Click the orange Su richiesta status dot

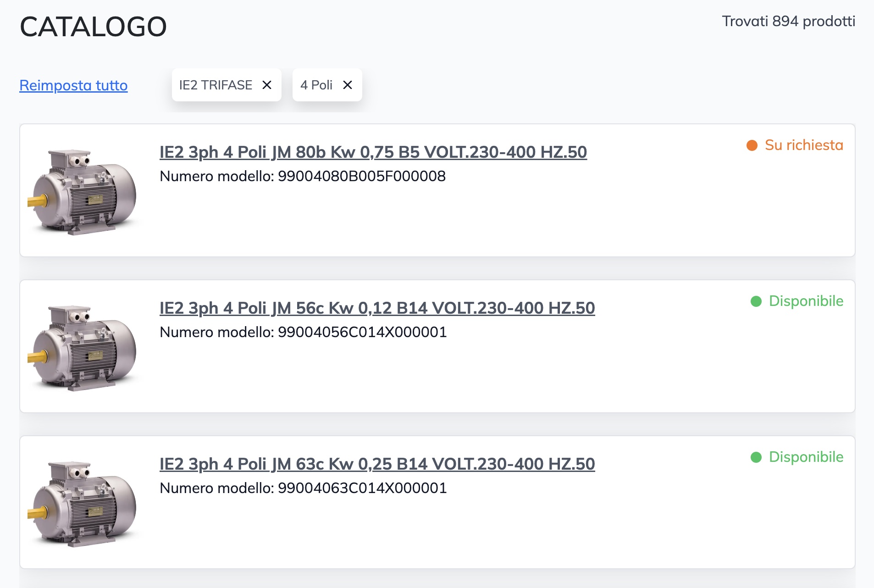752,145
